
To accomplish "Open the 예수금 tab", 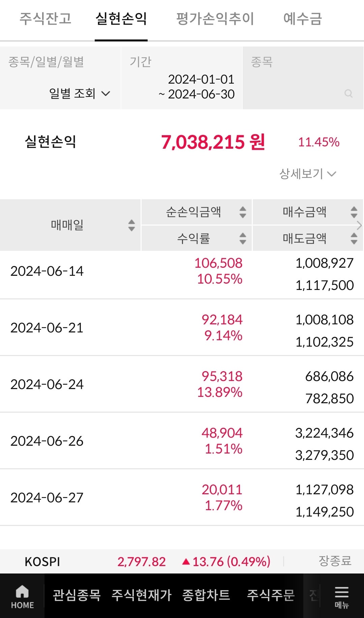I will coord(302,19).
